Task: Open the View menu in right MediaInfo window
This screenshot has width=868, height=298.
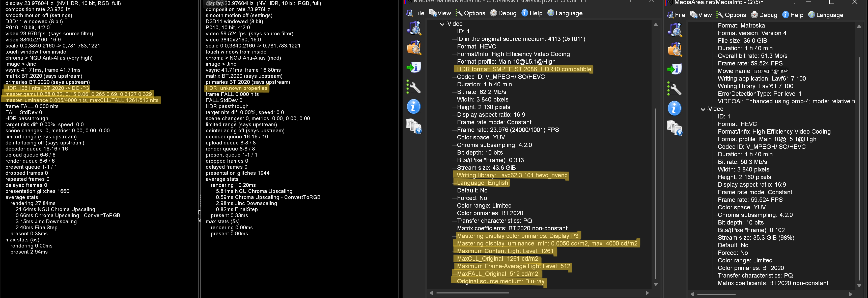Action: [x=701, y=15]
